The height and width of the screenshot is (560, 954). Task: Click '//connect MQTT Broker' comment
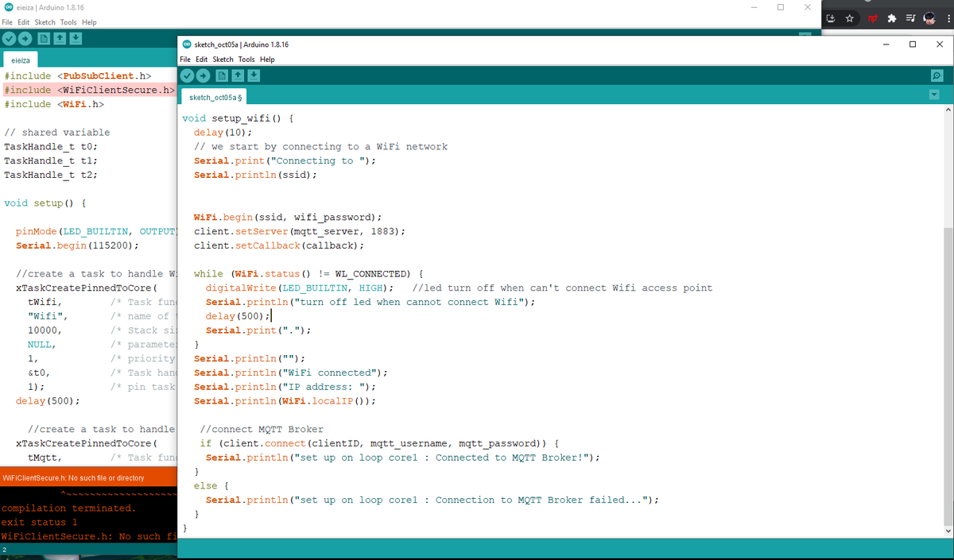(262, 429)
